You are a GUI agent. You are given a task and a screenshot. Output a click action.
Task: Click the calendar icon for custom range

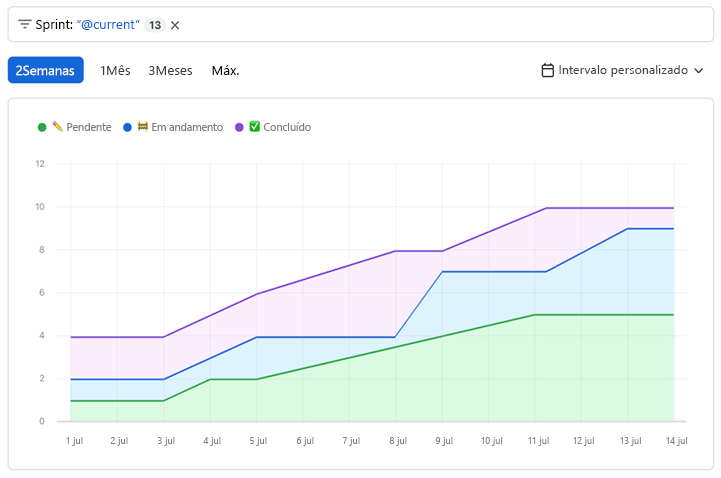[x=547, y=70]
